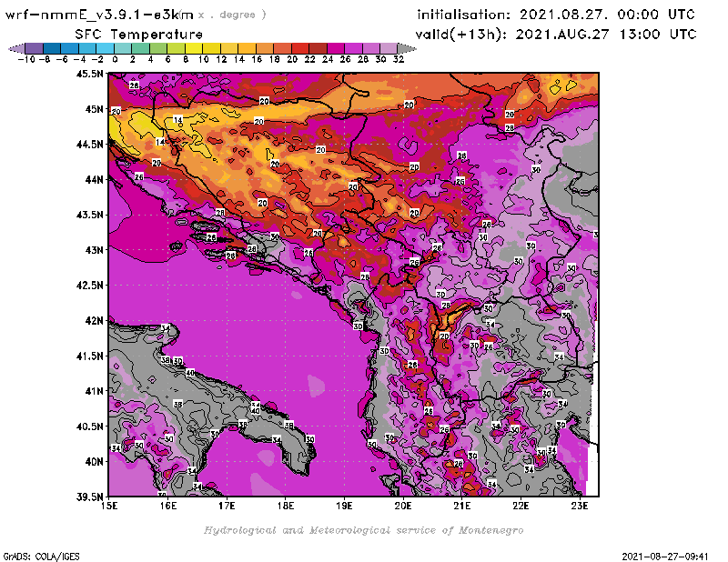The image size is (728, 562).
Task: Click the legend tick value '-6'
Action: coord(62,59)
